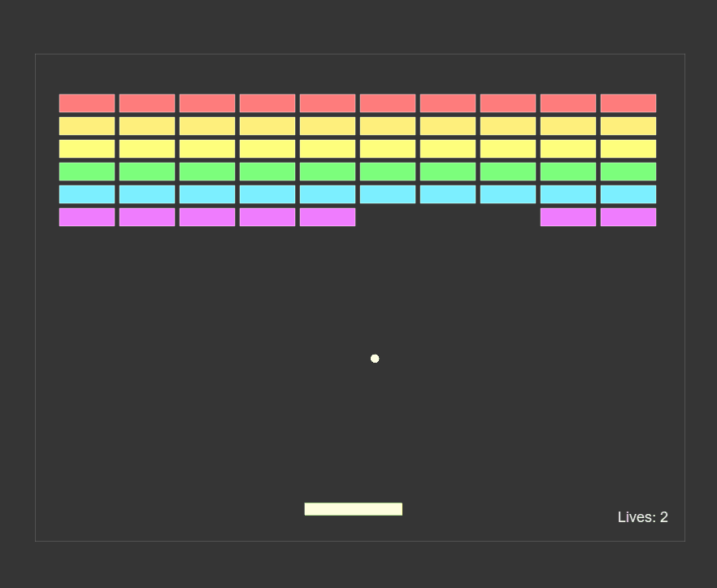Click the cream paddle at the bottom

[354, 509]
